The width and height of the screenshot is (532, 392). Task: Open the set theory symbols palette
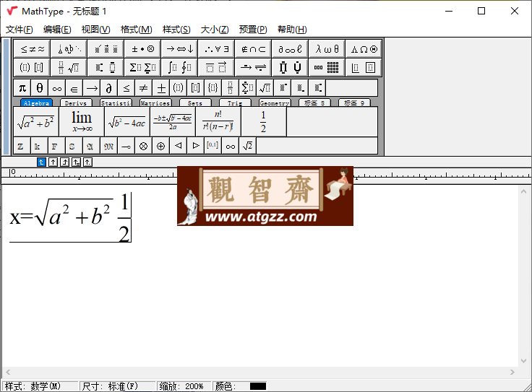point(254,49)
